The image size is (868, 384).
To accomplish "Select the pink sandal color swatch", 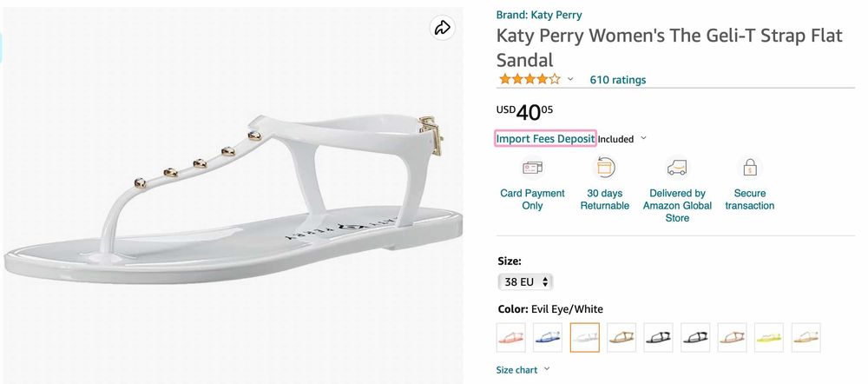I will tap(510, 337).
